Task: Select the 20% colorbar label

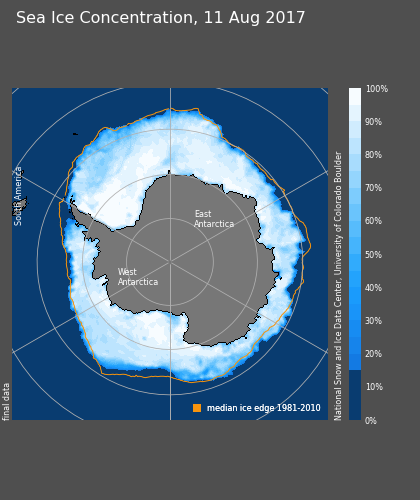Action: pyautogui.click(x=373, y=354)
